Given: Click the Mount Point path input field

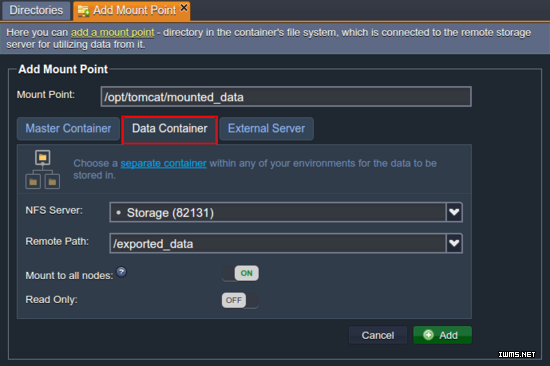Looking at the screenshot, I should [286, 97].
